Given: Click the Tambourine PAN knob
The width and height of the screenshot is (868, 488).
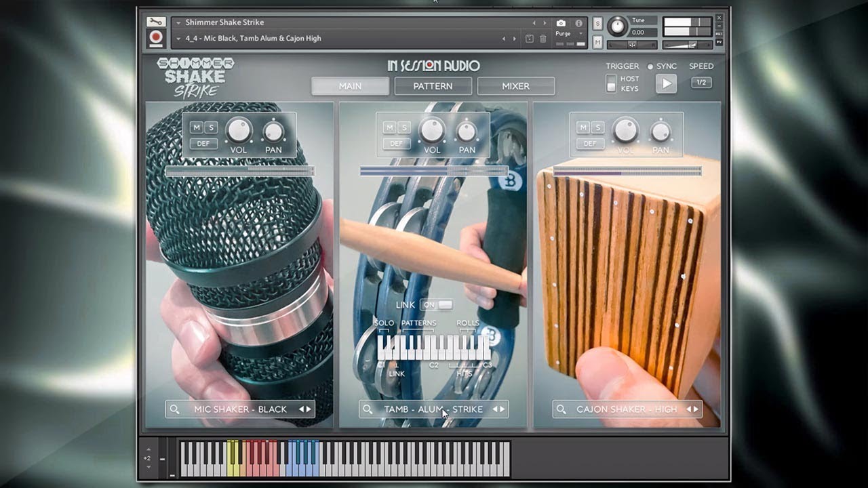Looking at the screenshot, I should click(467, 131).
